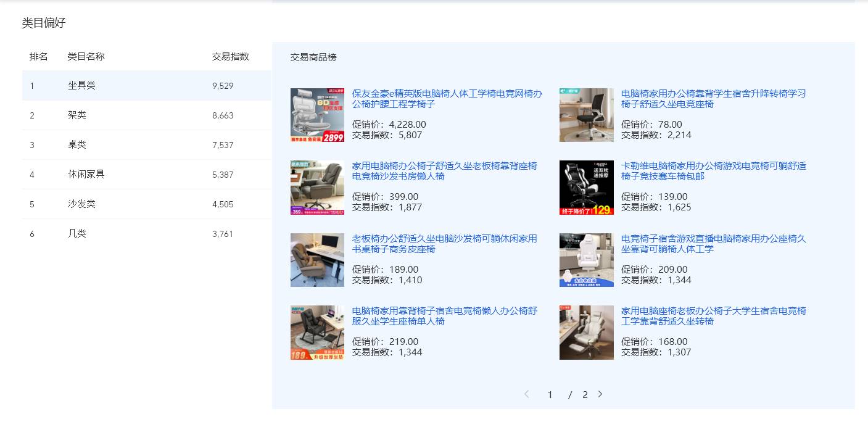Open the white gaming chair thumbnail
Viewport: 868px width, 427px height.
pos(586,260)
